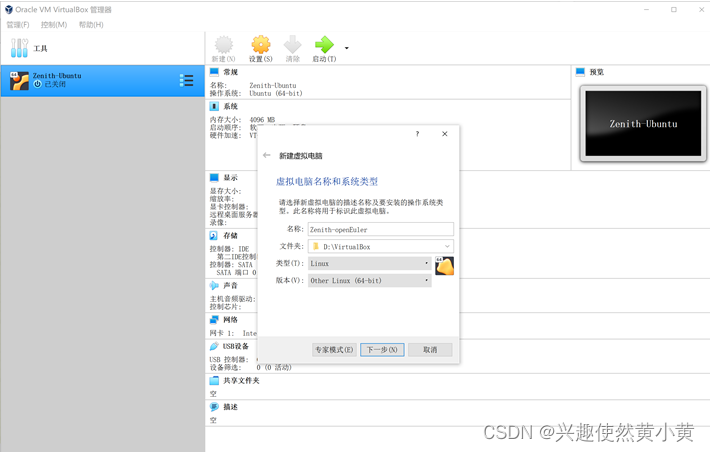Click the USB devices section icon
The image size is (710, 452).
(214, 346)
